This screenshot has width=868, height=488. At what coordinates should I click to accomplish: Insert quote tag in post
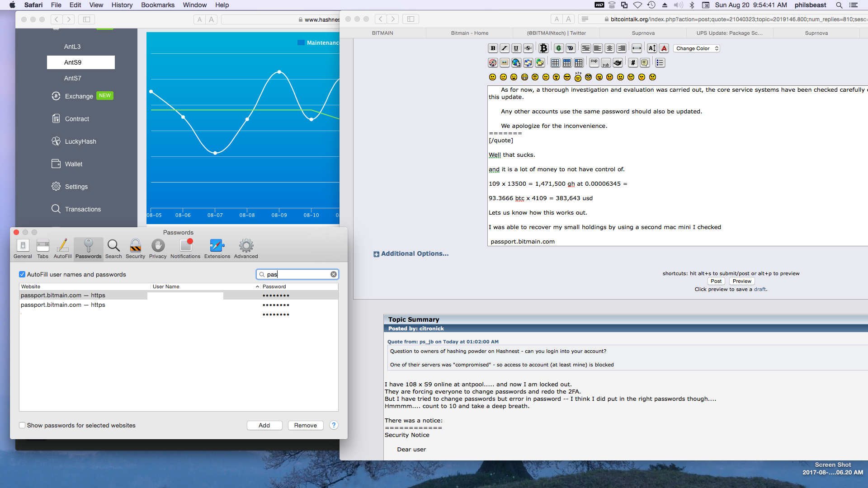click(645, 63)
